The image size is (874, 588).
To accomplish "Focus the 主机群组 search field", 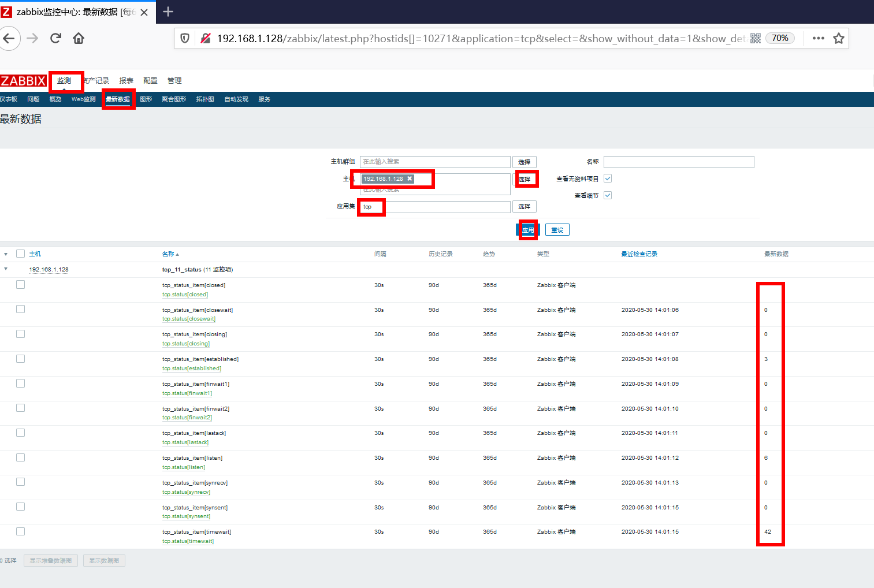I will 435,162.
